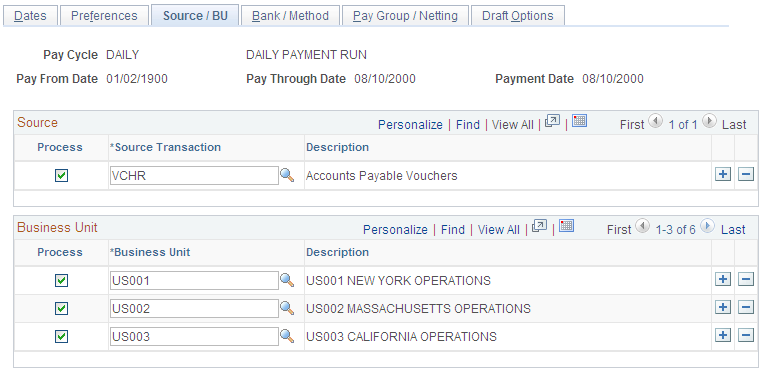Viewport: 765px width, 373px height.
Task: Open lookup for VCHR source transaction
Action: [287, 176]
